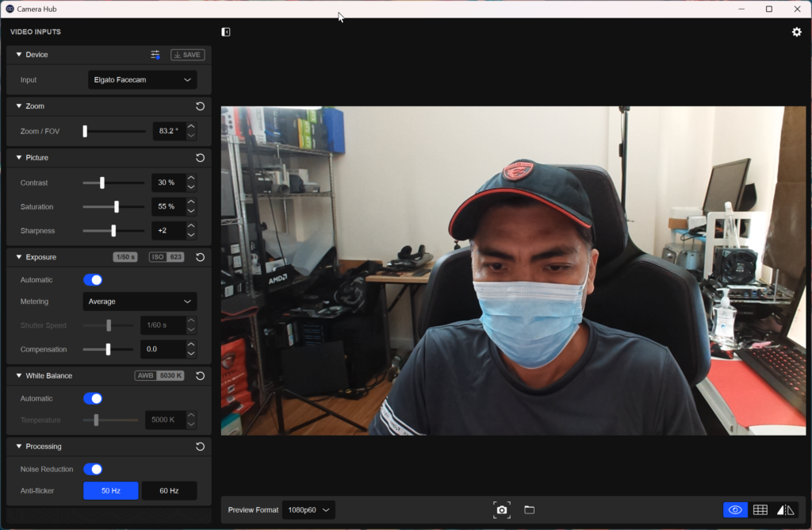Click the flip/mirror preview icon
Screen dimensions: 812x530
coord(785,509)
